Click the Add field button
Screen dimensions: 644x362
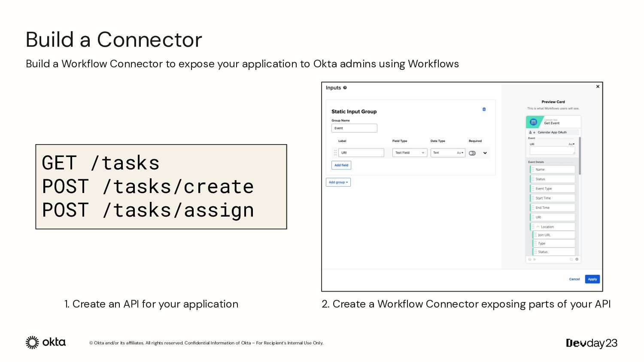tap(341, 165)
